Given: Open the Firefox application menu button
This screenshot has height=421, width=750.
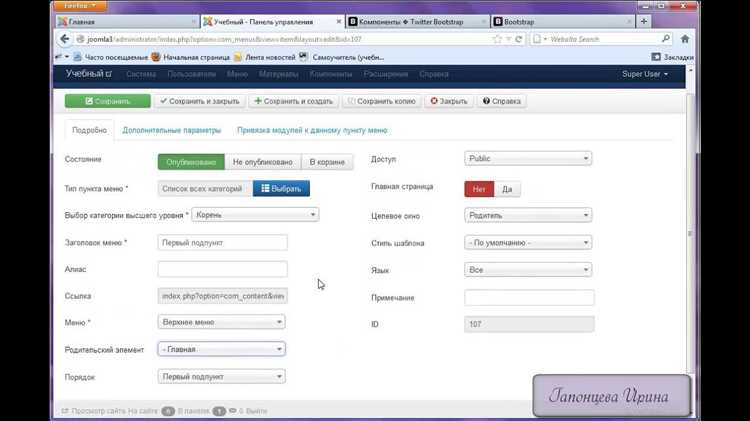Looking at the screenshot, I should [x=80, y=6].
